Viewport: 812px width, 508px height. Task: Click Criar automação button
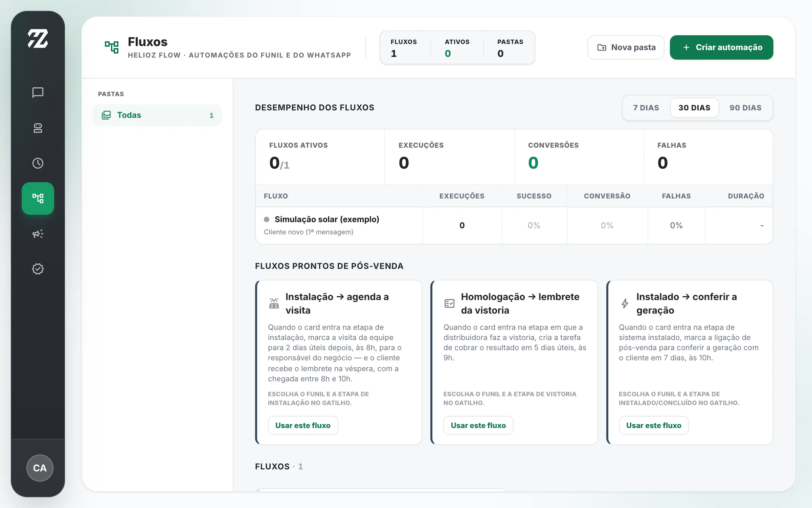coord(721,47)
